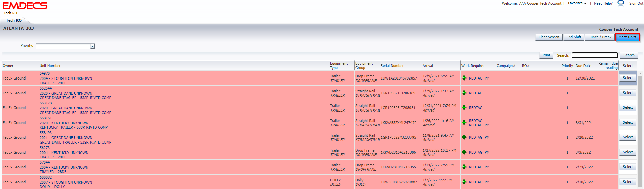Screen dimensions: 644x189
Task: Open unit number 552544 link
Action: [46, 88]
